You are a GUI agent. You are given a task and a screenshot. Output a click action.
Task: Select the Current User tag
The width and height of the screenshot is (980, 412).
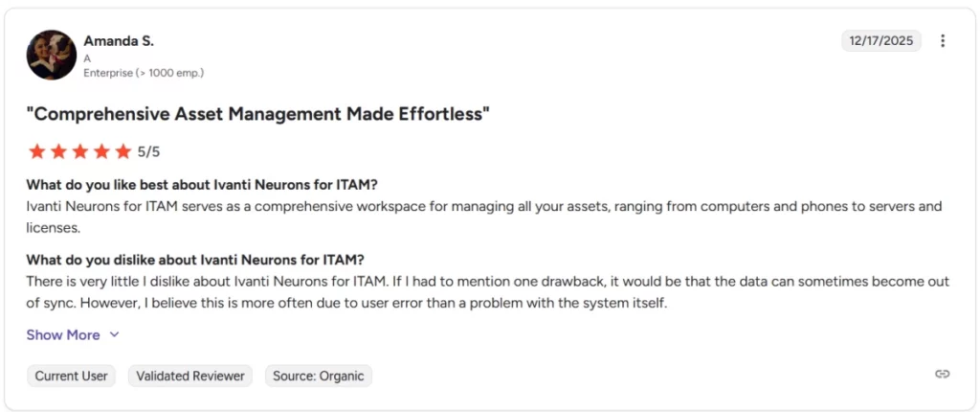pos(72,376)
